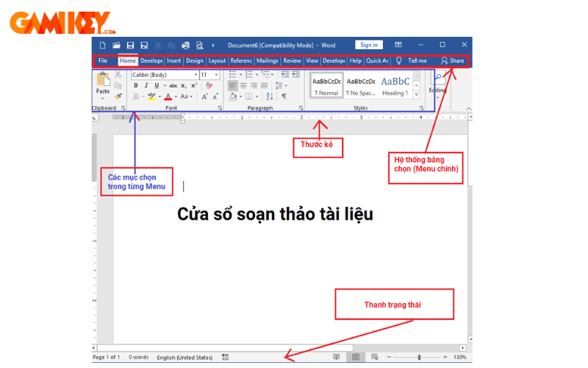Image resolution: width=588 pixels, height=368 pixels.
Task: Switch to Read Mode view in status bar
Action: tap(337, 357)
